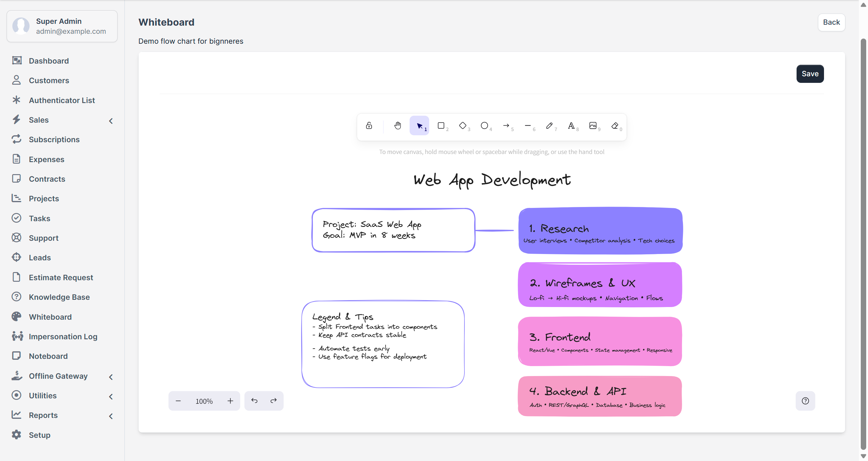Open the Knowledge Base menu item
Viewport: 868px width, 461px height.
point(59,297)
